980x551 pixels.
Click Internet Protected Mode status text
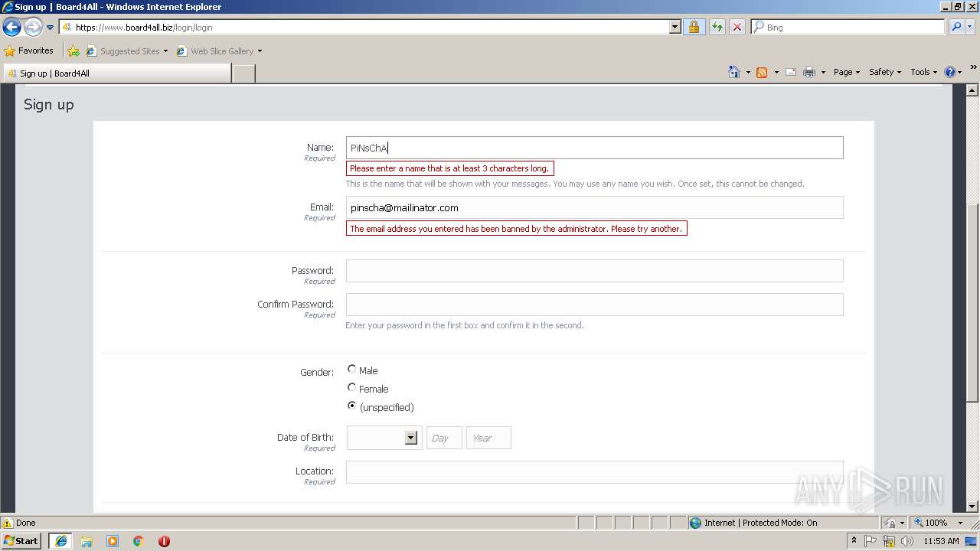pos(760,523)
